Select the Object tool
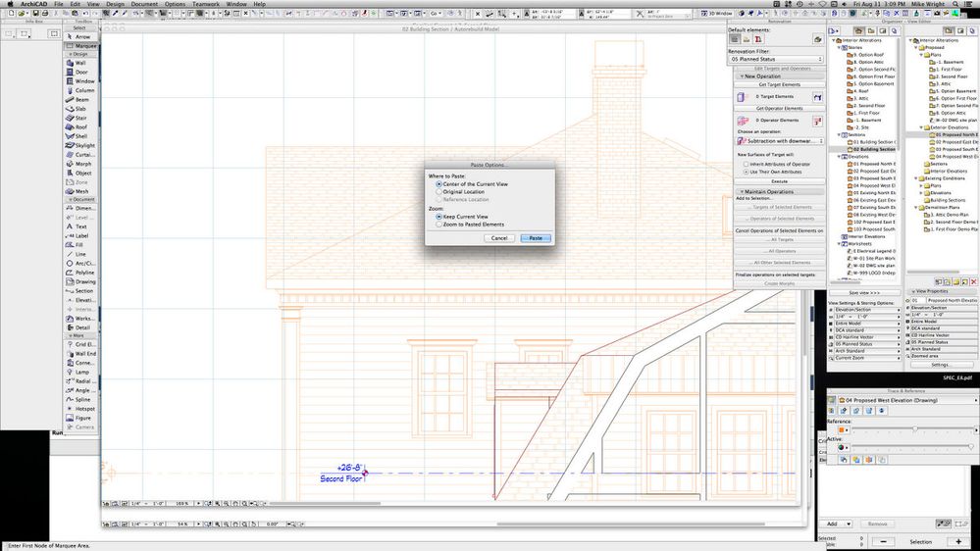Screen dimensions: 980x551 click(x=80, y=174)
